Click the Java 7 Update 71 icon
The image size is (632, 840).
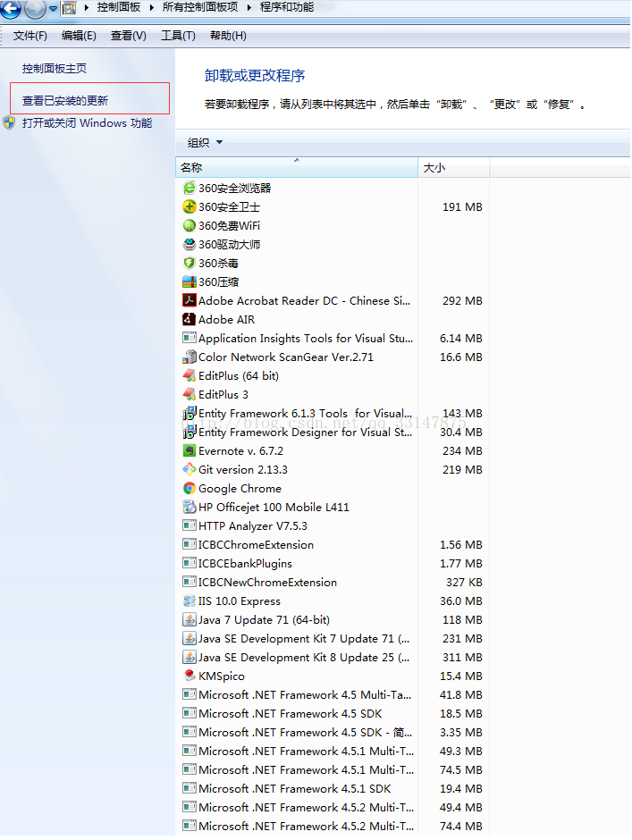[x=190, y=619]
